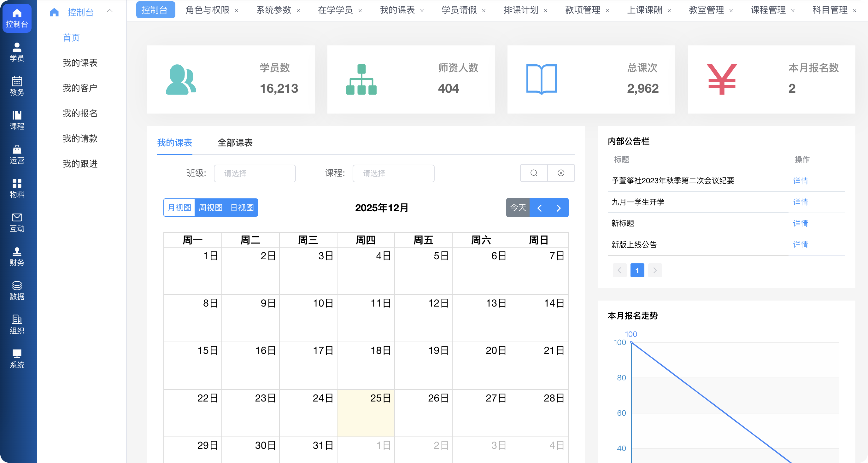Go to 财务 in the sidebar
The width and height of the screenshot is (868, 463).
click(x=17, y=256)
